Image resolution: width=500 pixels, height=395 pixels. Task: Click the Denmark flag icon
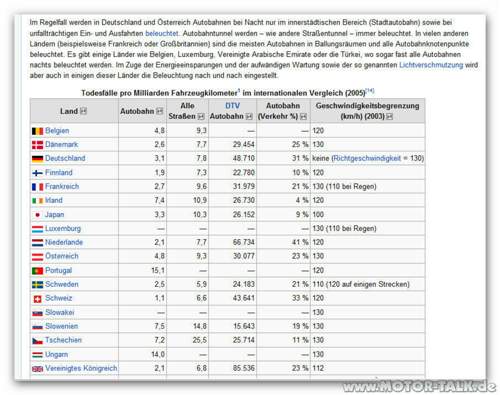[37, 145]
